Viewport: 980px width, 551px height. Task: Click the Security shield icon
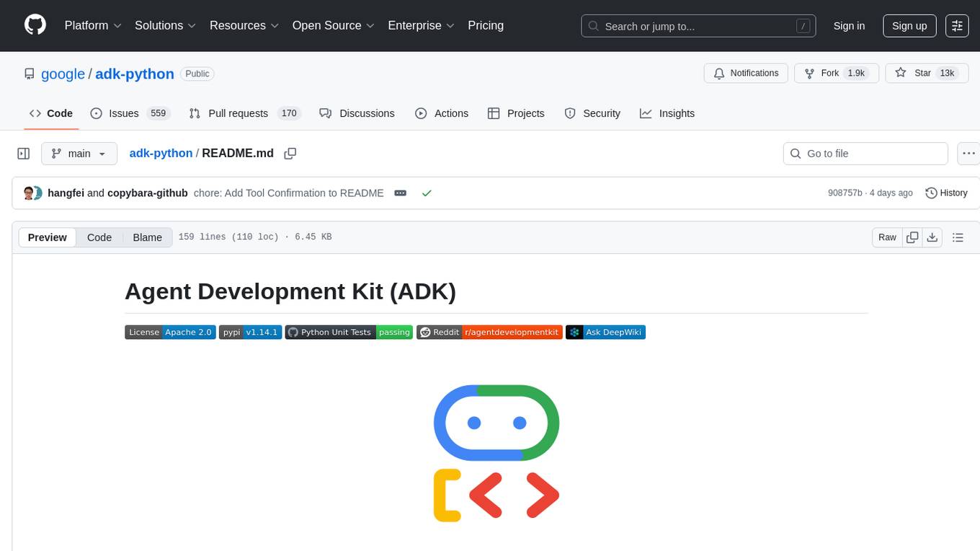(x=570, y=113)
